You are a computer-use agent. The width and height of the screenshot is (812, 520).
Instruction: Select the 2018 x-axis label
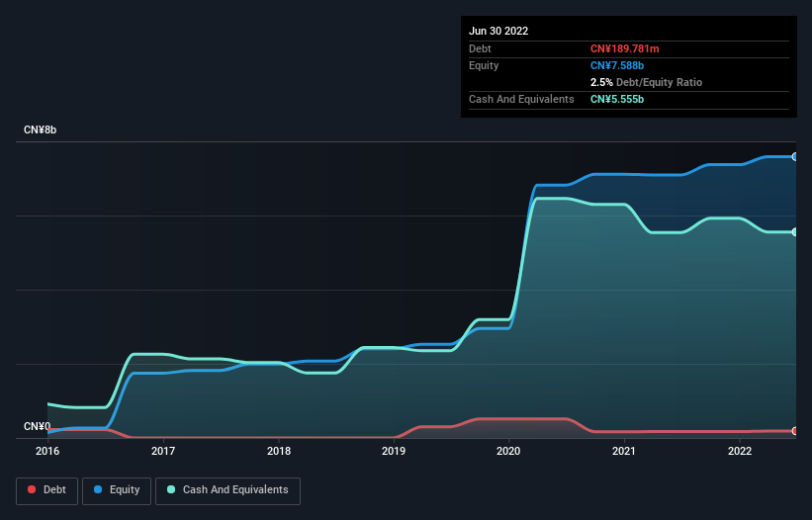click(x=279, y=451)
